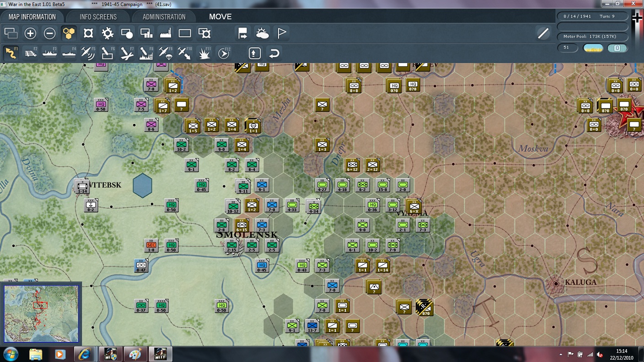Click the boxed up-arrow icon

[255, 53]
